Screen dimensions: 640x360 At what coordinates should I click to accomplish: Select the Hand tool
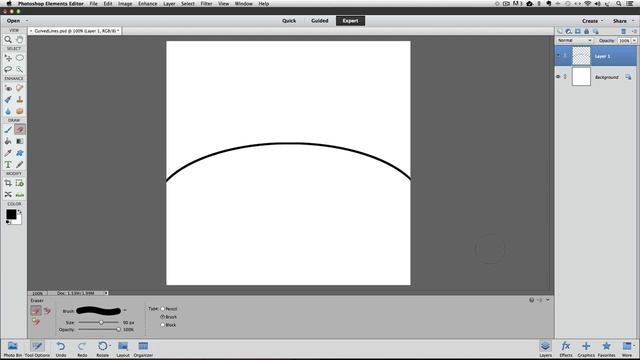pos(20,40)
